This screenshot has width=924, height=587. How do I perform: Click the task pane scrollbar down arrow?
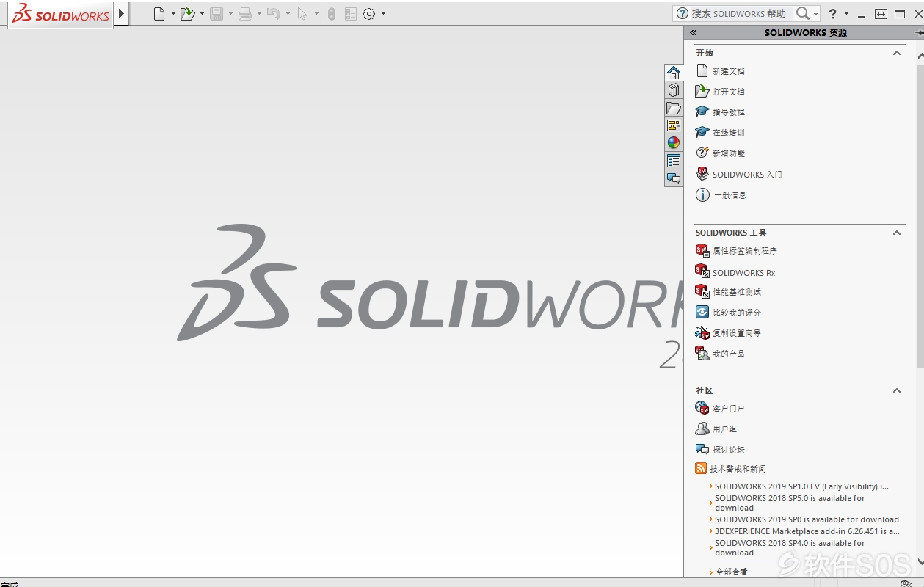(920, 562)
